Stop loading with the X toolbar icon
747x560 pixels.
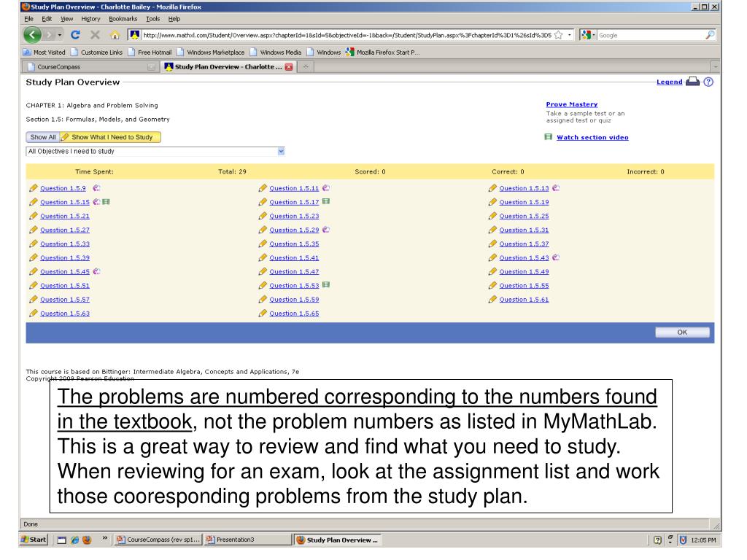(x=95, y=35)
